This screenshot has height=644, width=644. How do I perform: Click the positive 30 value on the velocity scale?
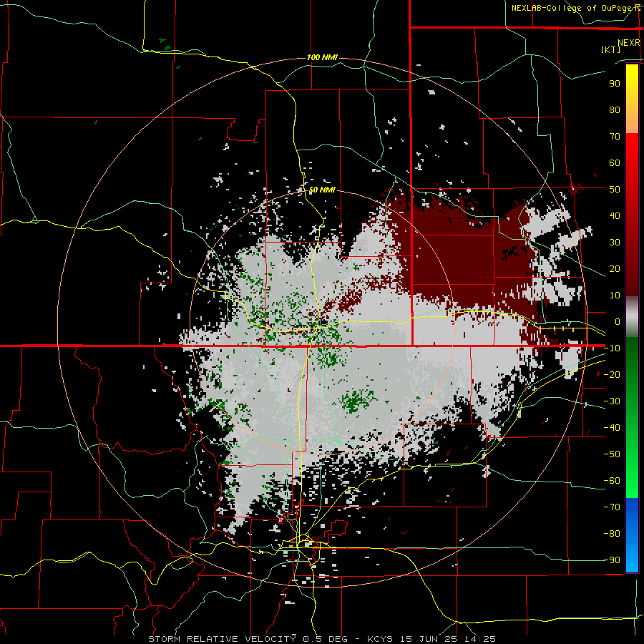615,243
